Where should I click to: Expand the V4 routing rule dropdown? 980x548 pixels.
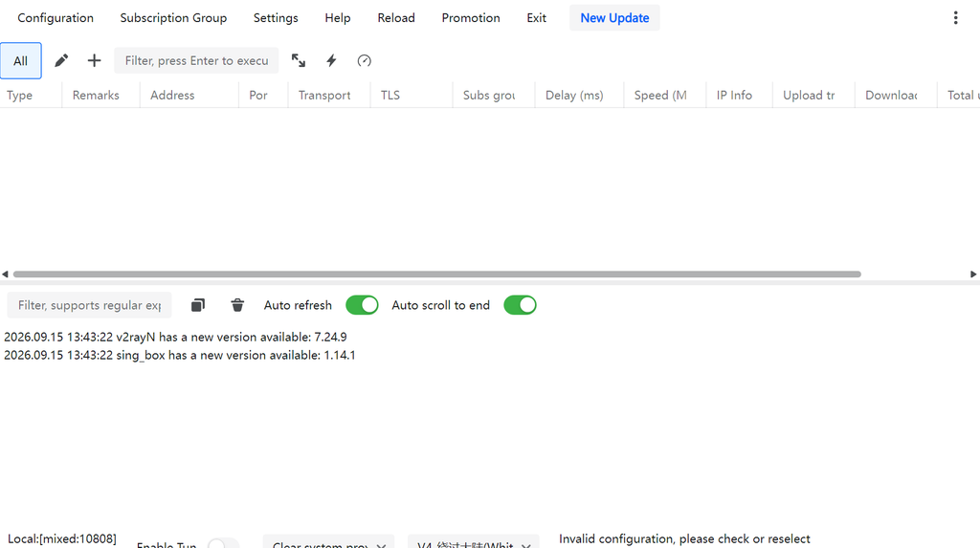point(473,542)
